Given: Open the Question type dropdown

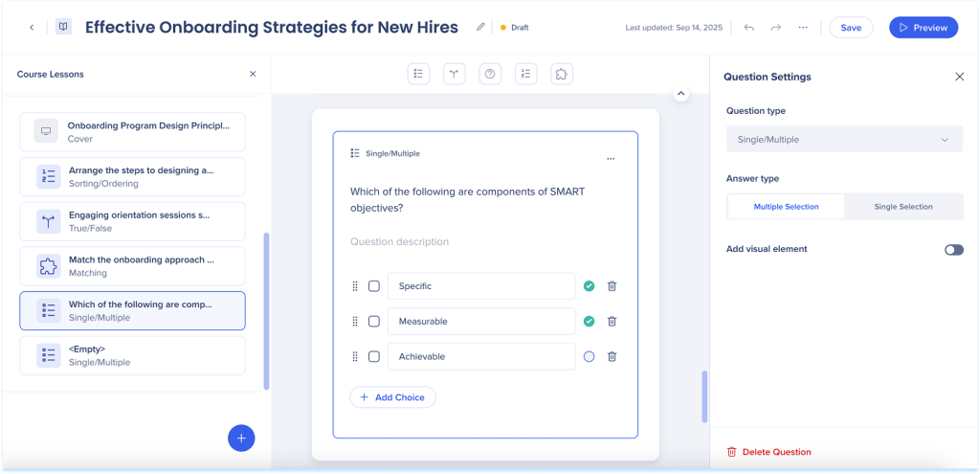Looking at the screenshot, I should pyautogui.click(x=843, y=140).
